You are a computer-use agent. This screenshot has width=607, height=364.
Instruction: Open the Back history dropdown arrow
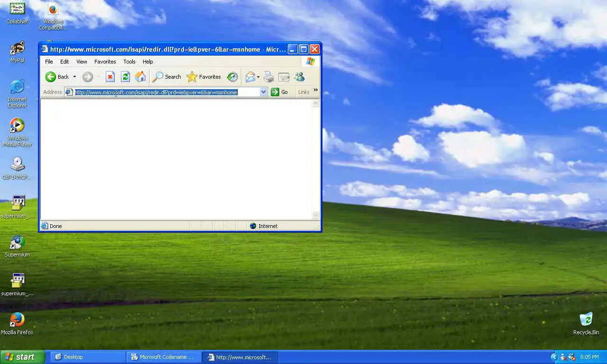point(74,77)
